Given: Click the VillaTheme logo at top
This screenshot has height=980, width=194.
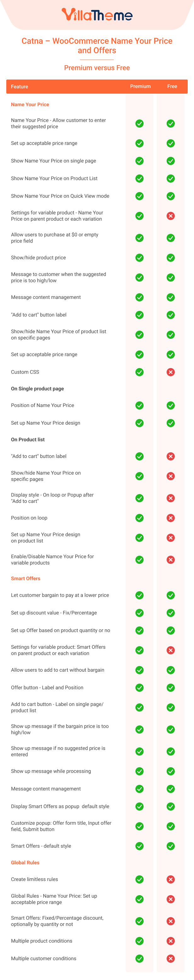Looking at the screenshot, I should (x=97, y=15).
